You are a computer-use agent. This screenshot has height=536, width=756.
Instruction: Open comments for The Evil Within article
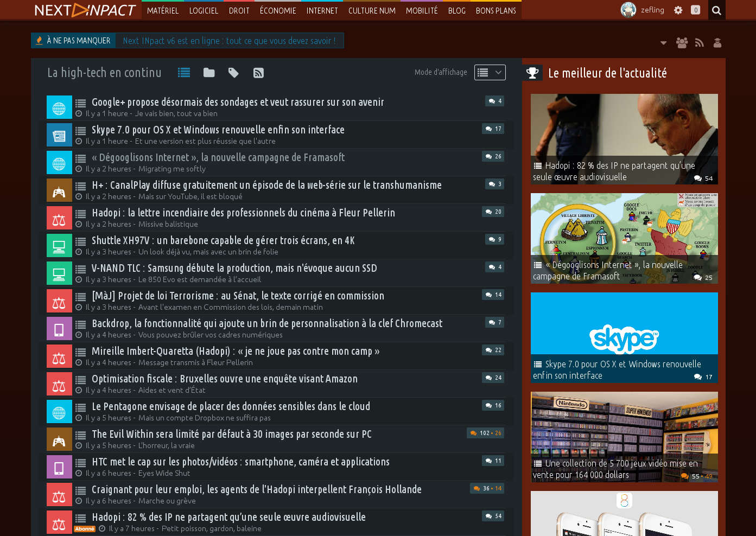coord(486,433)
